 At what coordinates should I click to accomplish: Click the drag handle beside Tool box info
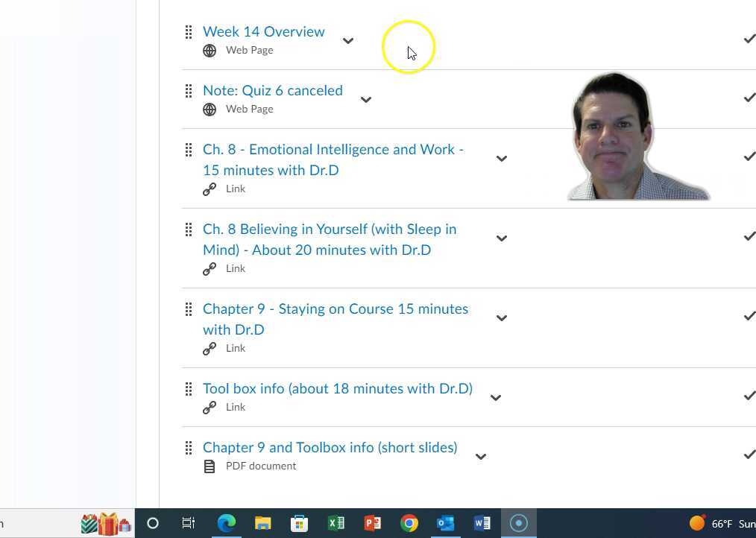click(x=189, y=389)
